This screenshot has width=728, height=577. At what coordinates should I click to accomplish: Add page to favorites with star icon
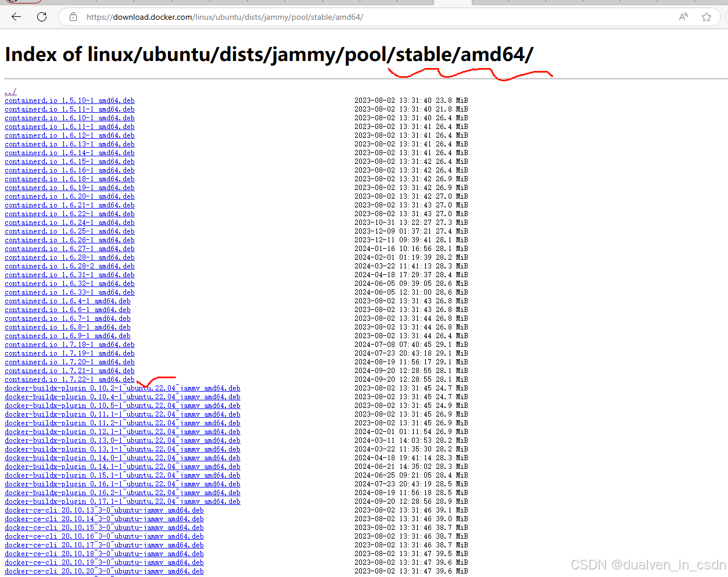tap(707, 17)
